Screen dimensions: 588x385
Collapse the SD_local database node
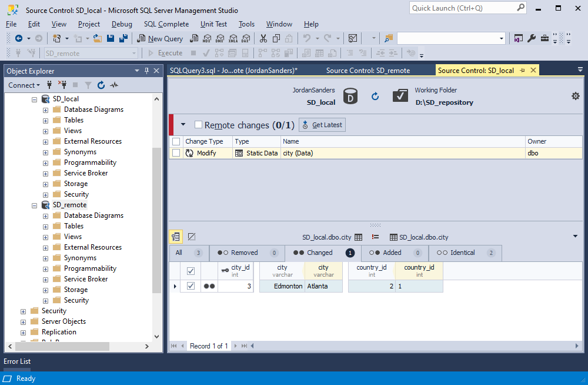pyautogui.click(x=34, y=99)
